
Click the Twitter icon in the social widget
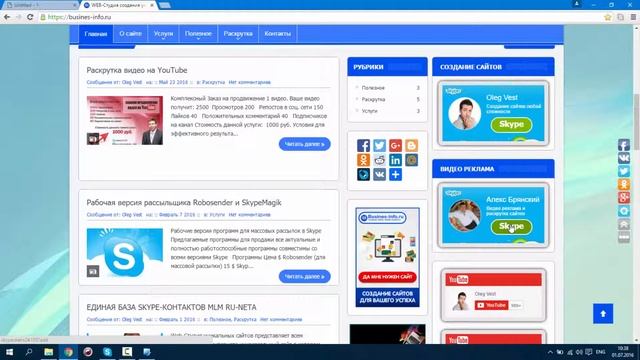[x=379, y=145]
